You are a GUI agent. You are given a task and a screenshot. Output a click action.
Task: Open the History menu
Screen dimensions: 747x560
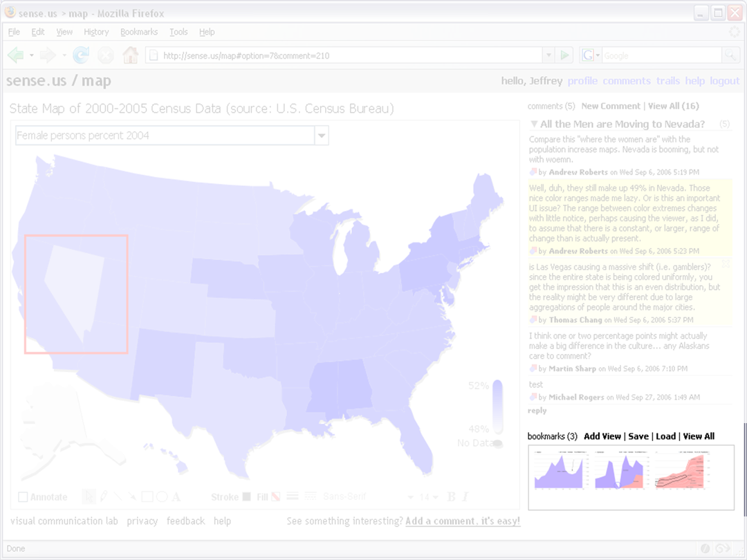[x=96, y=32]
